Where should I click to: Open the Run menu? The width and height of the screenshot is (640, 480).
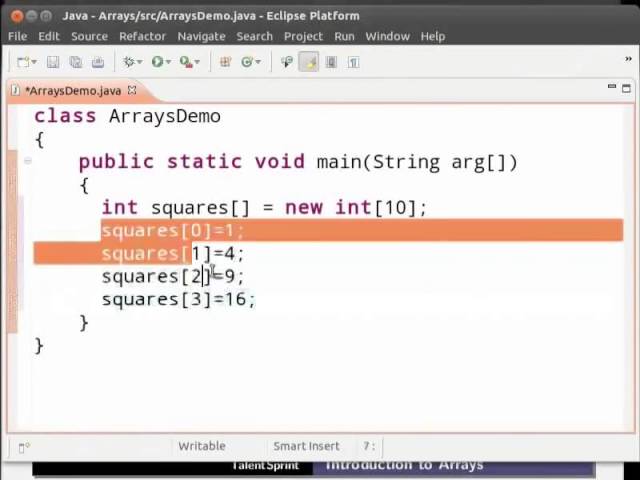pos(344,36)
